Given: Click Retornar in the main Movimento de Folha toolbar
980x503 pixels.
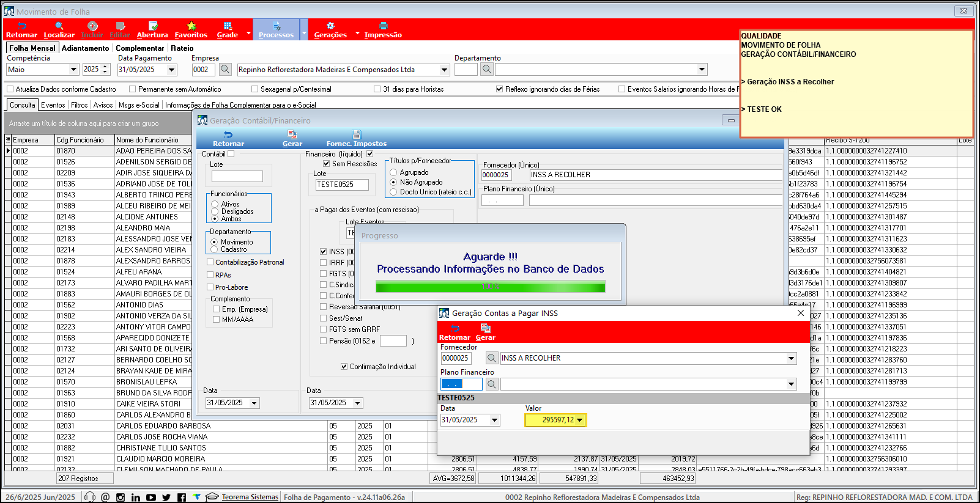Looking at the screenshot, I should coord(21,30).
